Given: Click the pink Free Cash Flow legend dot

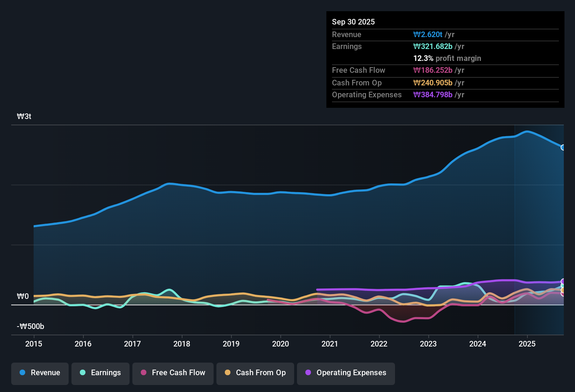Looking at the screenshot, I should click(143, 373).
